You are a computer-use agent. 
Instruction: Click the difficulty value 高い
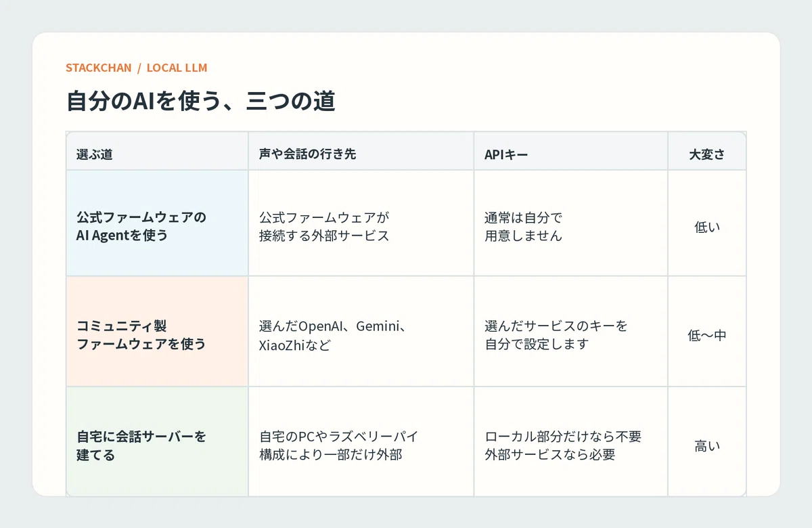point(707,446)
